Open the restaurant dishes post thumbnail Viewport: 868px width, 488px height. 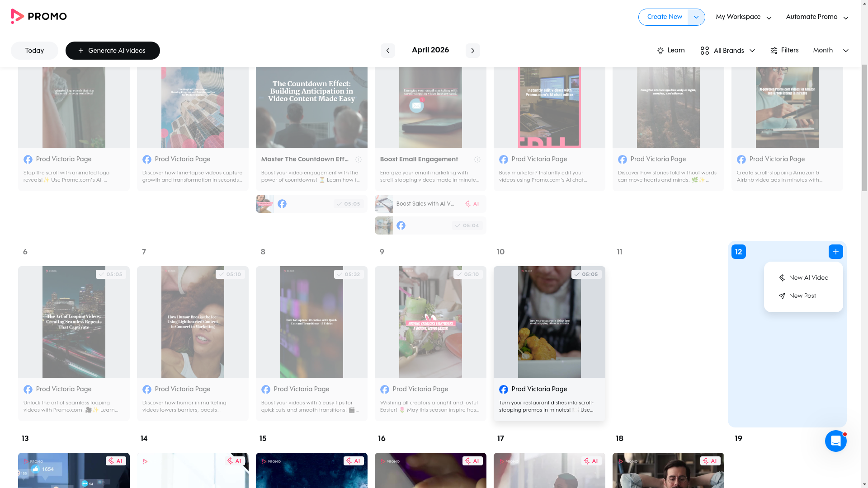(x=549, y=322)
